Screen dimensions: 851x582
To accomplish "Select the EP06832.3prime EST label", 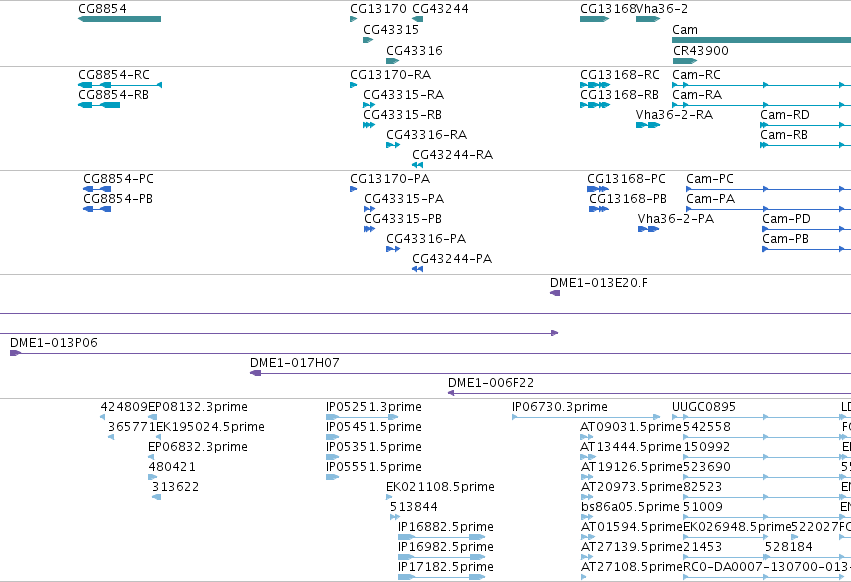I will click(x=198, y=447).
